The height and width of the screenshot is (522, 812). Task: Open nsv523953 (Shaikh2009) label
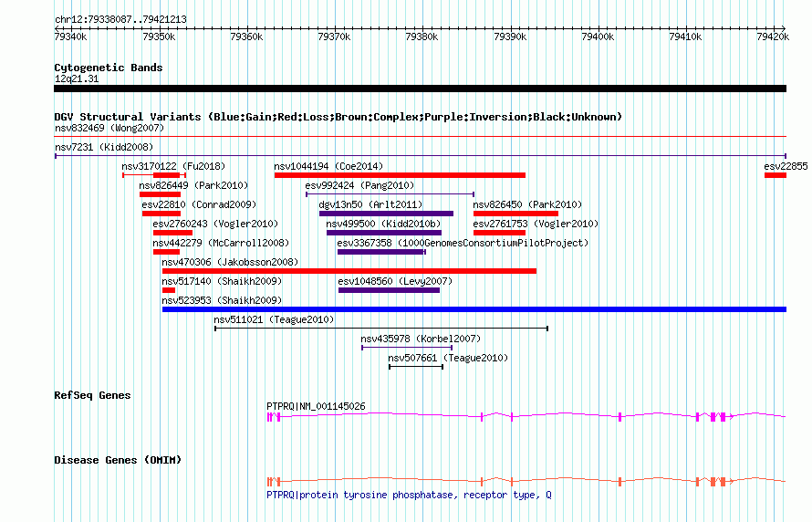click(223, 300)
